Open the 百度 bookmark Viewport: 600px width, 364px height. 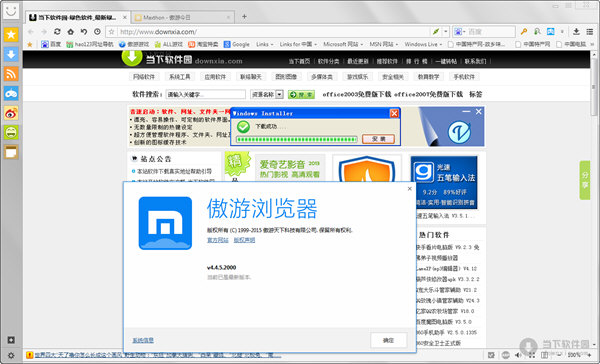coord(51,44)
